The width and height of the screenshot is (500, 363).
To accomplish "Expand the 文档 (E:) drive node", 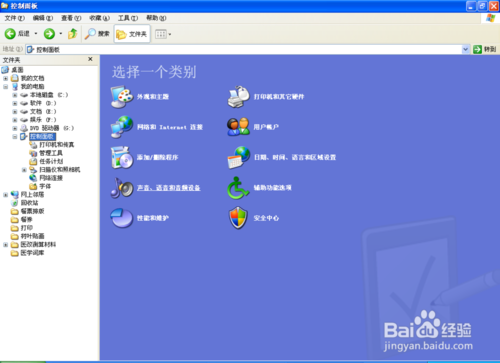I will click(x=15, y=112).
